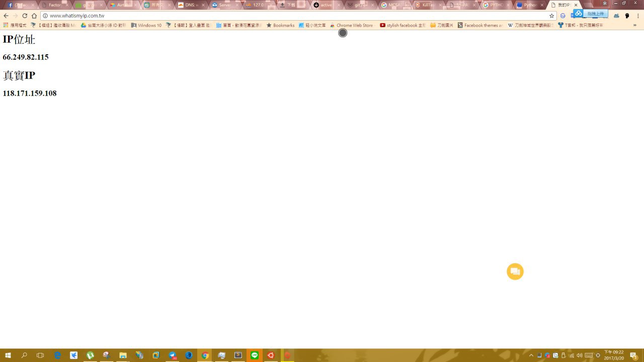Open the Windows Start menu
The width and height of the screenshot is (644, 362).
point(8,355)
